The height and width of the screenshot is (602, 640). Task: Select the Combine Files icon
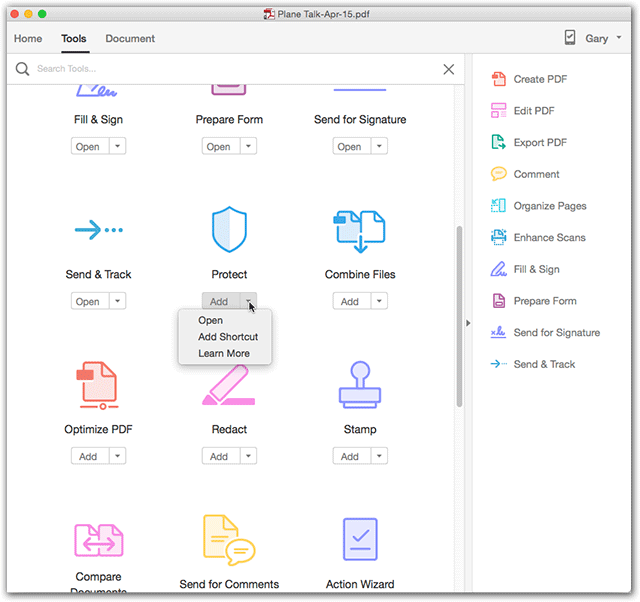click(359, 231)
